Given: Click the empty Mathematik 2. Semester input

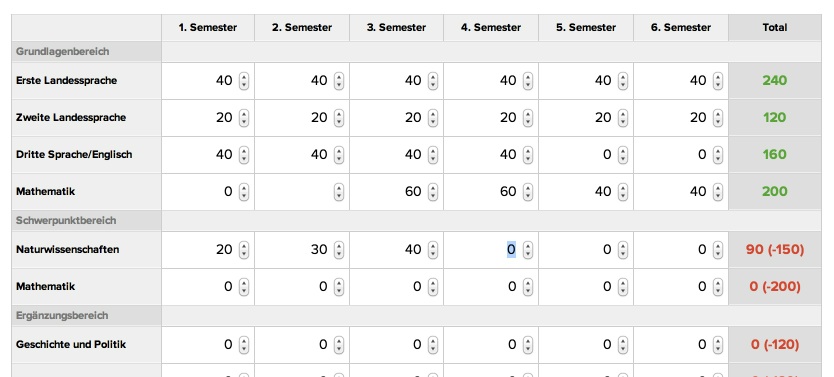Looking at the screenshot, I should (x=296, y=191).
